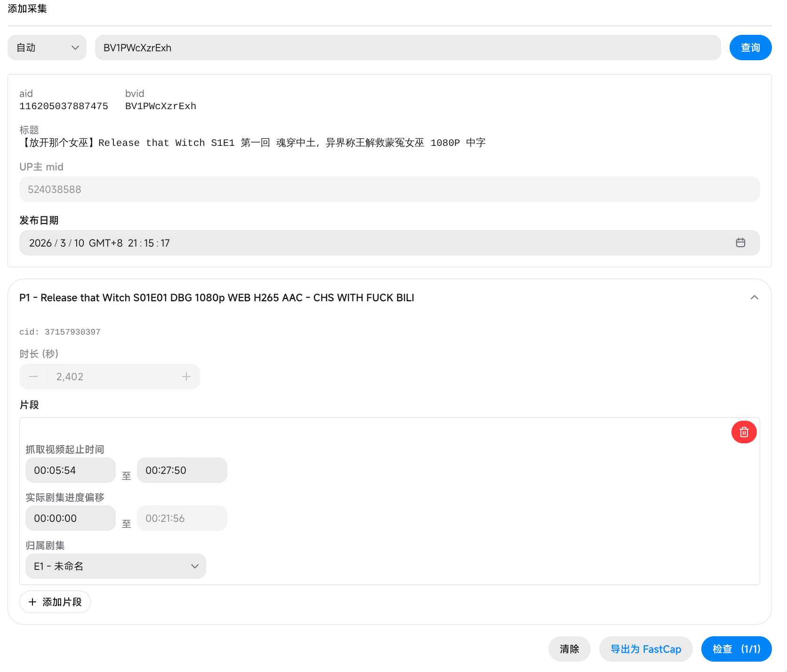The image size is (787, 672).
Task: Edit the episode offset start 00:00:00
Action: pos(71,518)
